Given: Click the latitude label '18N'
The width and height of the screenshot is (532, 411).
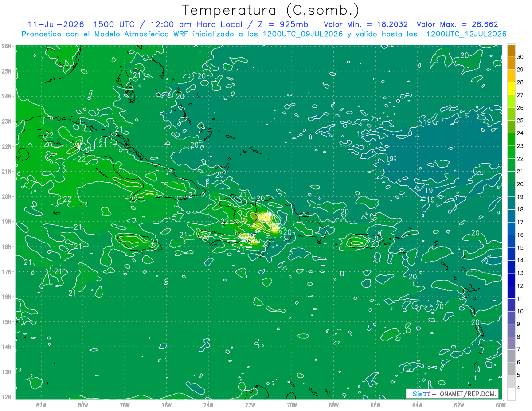Looking at the screenshot, I should click(x=7, y=247).
